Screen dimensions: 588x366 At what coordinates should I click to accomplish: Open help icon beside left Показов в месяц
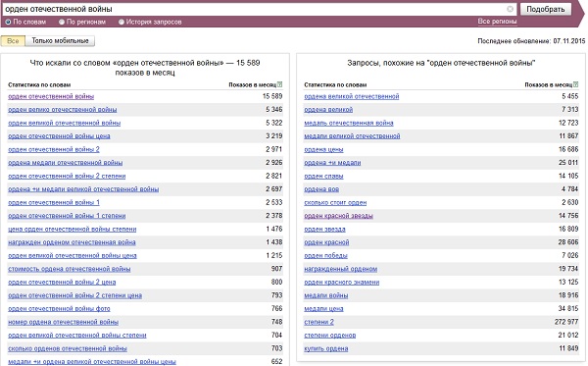(279, 84)
